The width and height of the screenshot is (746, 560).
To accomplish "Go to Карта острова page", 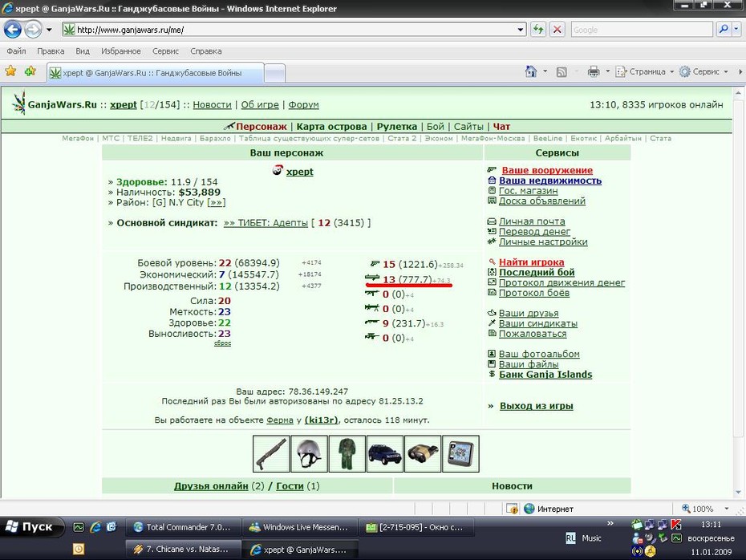I will [331, 127].
